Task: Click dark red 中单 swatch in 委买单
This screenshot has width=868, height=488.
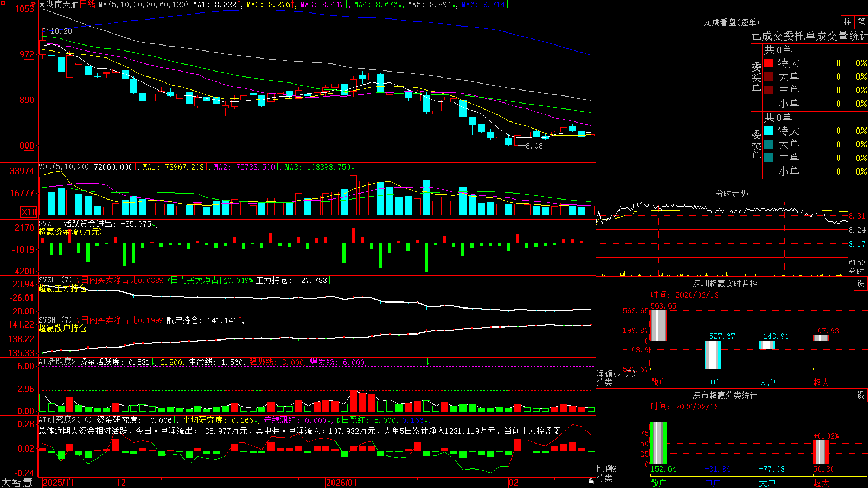Action: [x=768, y=90]
